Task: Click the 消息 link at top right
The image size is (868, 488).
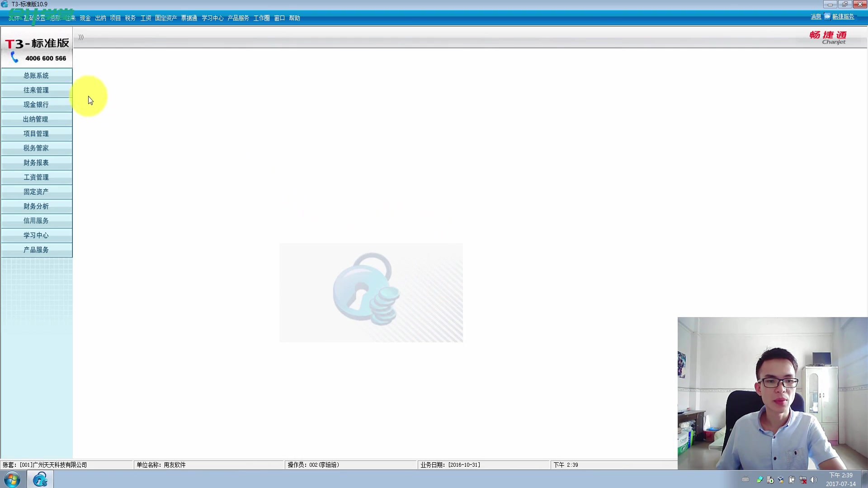Action: pyautogui.click(x=816, y=17)
